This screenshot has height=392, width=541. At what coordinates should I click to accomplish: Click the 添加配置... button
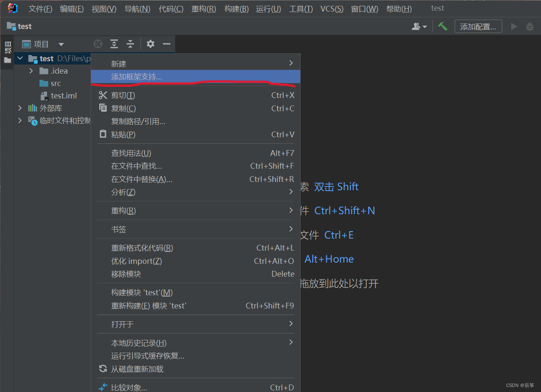click(478, 26)
